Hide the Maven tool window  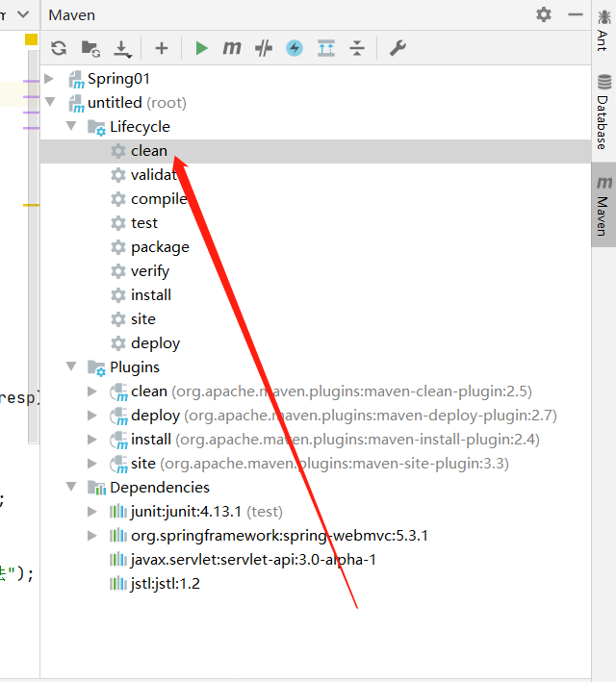[575, 14]
